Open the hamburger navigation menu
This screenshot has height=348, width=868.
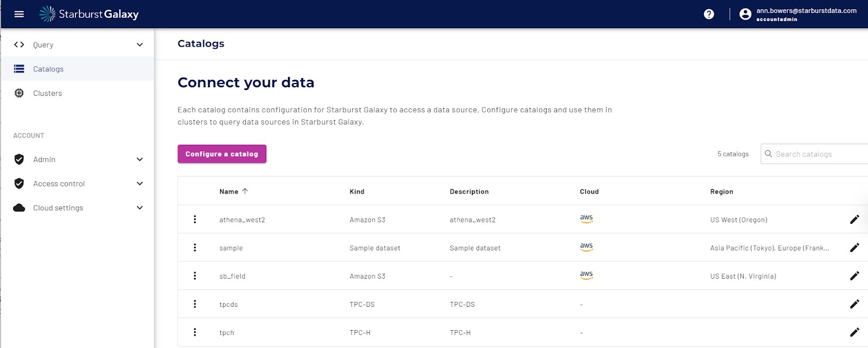19,14
